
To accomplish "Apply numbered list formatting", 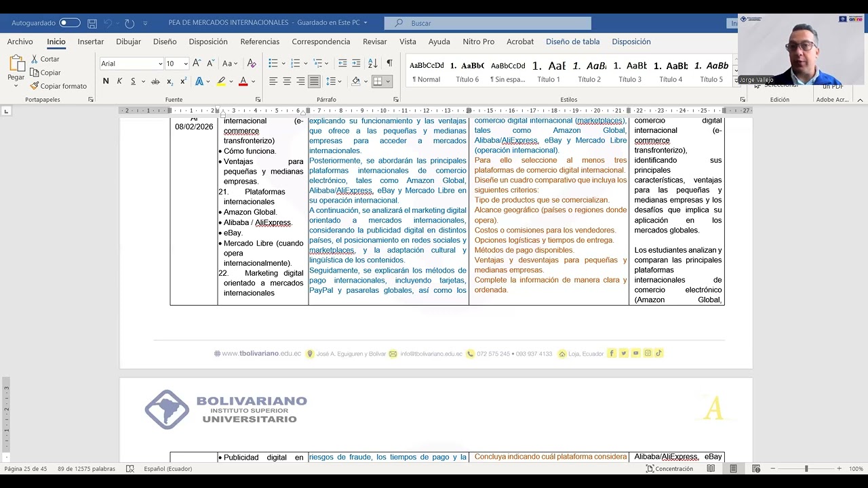I will tap(295, 63).
